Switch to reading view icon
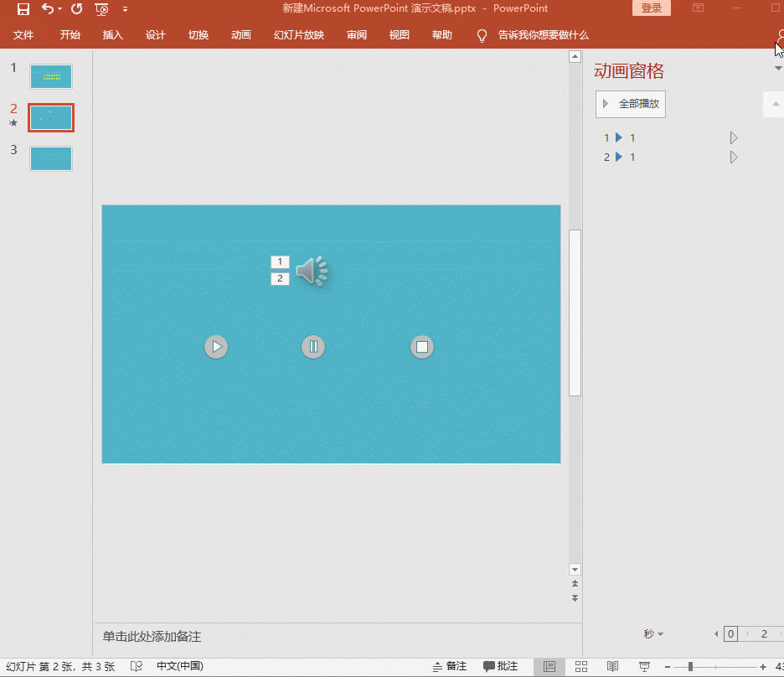This screenshot has height=677, width=784. point(612,666)
